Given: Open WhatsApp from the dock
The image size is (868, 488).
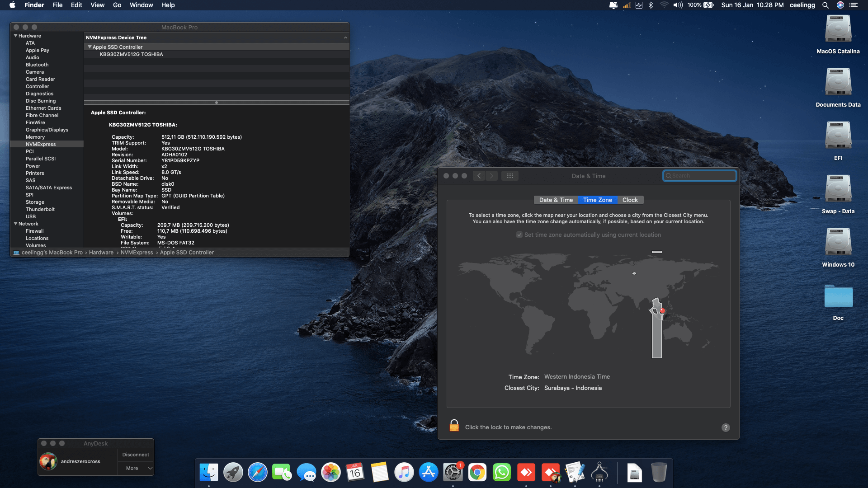Looking at the screenshot, I should click(501, 473).
